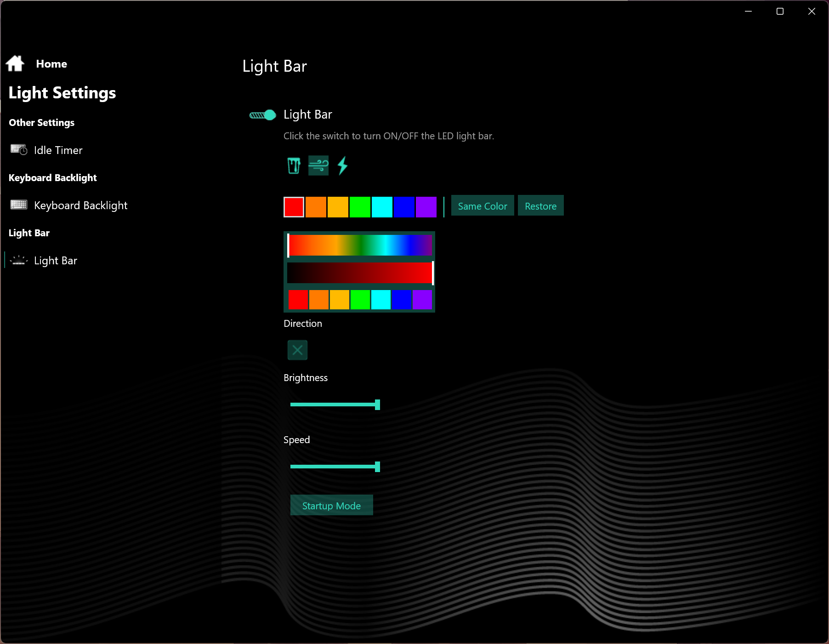Open Home from the sidebar
The image size is (829, 644).
(x=51, y=64)
